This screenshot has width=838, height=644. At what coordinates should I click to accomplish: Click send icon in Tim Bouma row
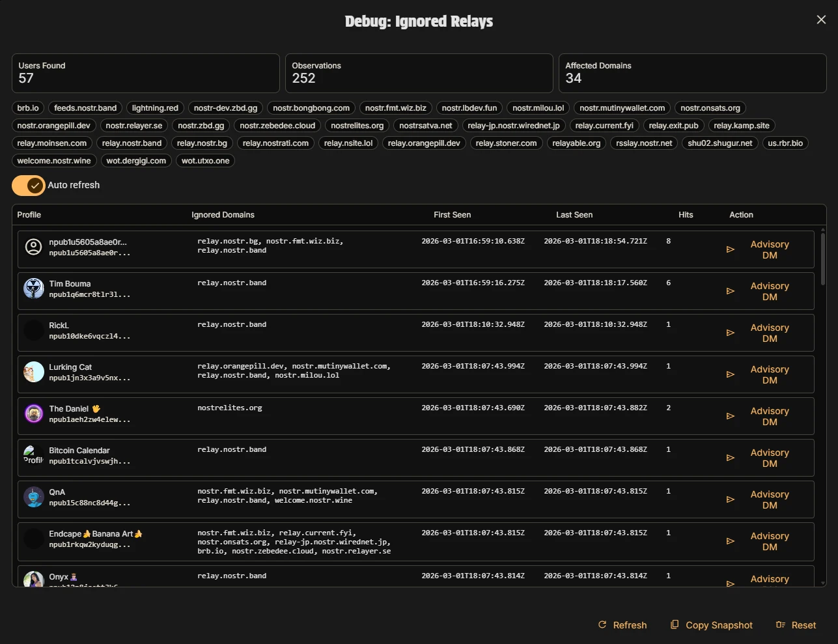tap(730, 291)
